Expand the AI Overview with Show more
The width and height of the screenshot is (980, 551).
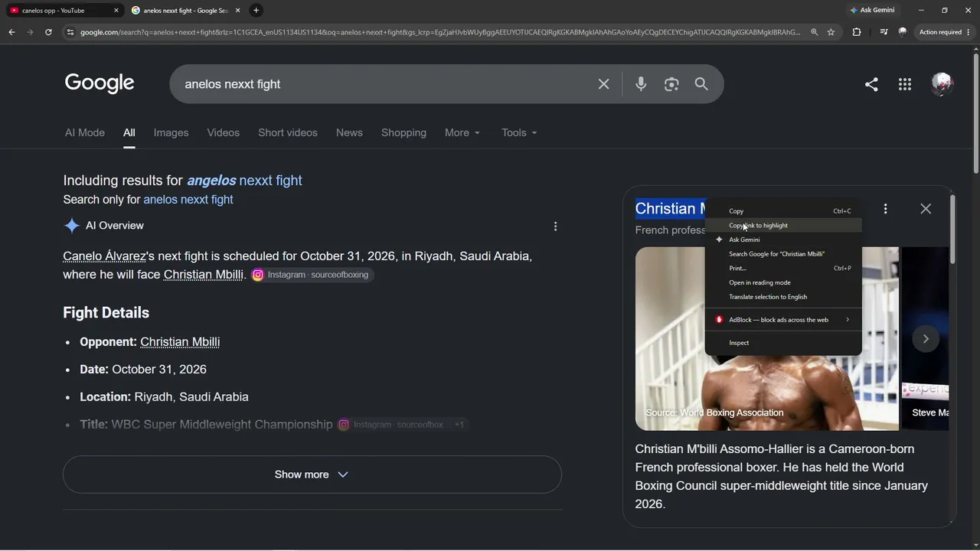click(312, 474)
